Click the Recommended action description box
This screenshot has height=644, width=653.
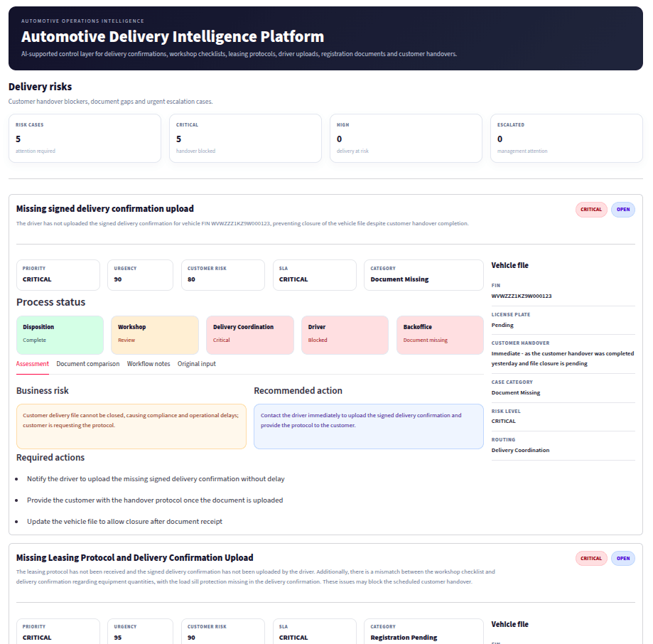coord(369,426)
